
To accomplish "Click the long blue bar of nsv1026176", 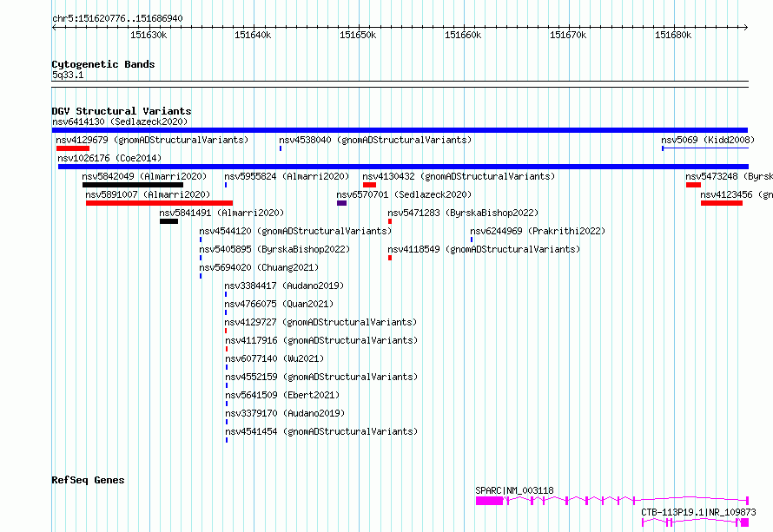I will click(x=403, y=167).
